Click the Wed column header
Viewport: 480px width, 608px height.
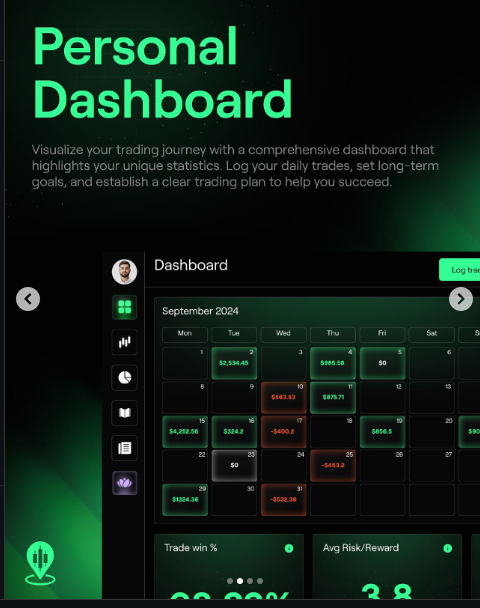[283, 335]
